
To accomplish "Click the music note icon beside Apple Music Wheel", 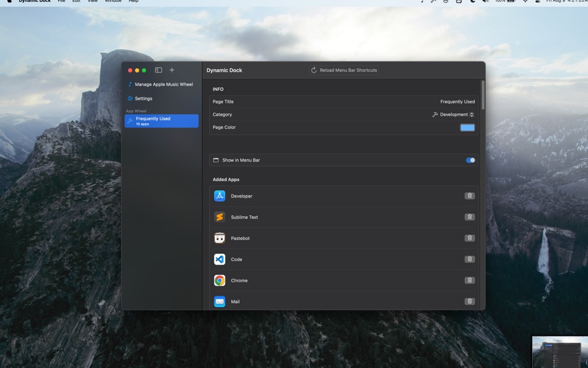I will point(130,84).
